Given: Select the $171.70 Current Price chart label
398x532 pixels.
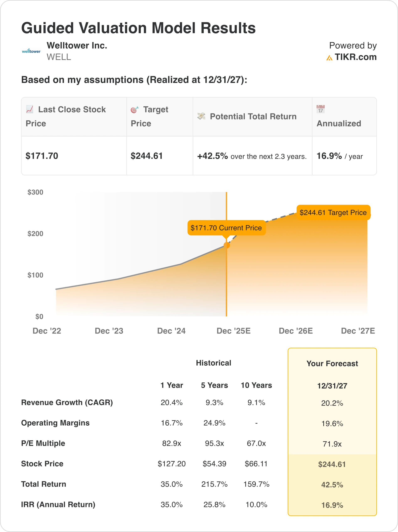Looking at the screenshot, I should pyautogui.click(x=226, y=228).
